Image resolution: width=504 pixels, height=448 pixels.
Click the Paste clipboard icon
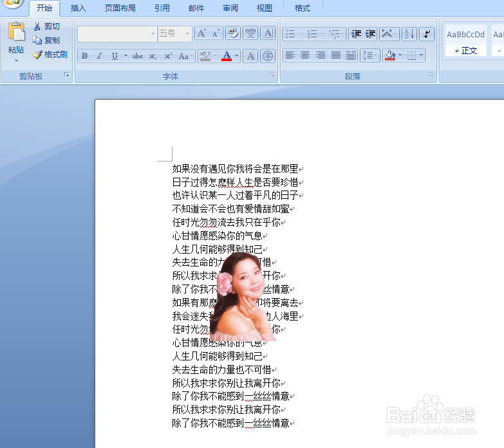(16, 32)
